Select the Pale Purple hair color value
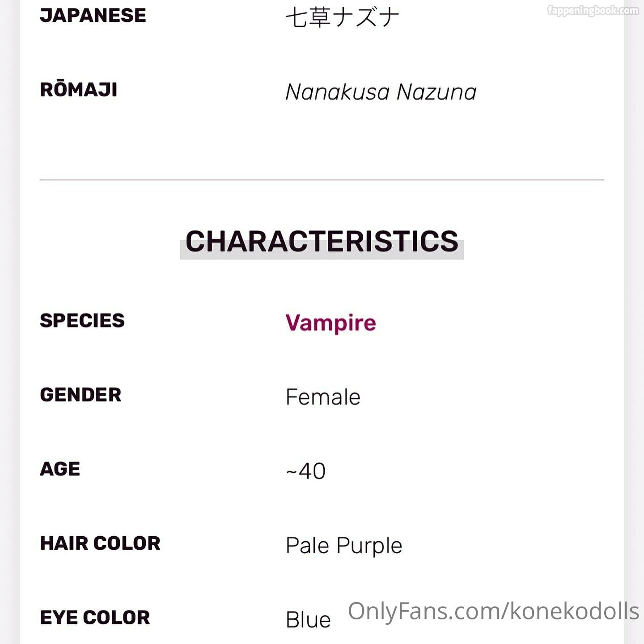The width and height of the screenshot is (644, 644). click(344, 546)
